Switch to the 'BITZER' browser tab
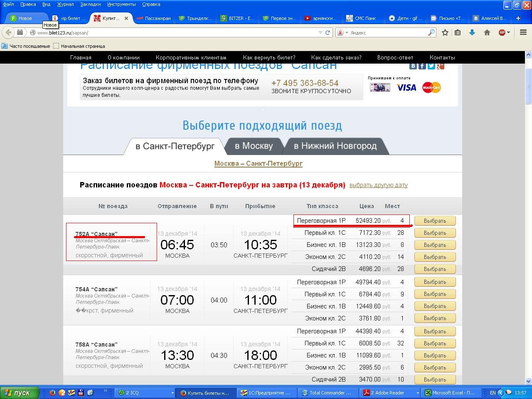This screenshot has width=532, height=399. click(237, 18)
